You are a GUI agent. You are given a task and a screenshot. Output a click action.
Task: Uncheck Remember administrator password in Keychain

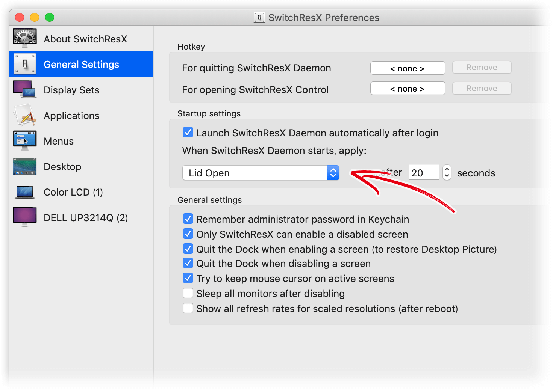(x=188, y=219)
